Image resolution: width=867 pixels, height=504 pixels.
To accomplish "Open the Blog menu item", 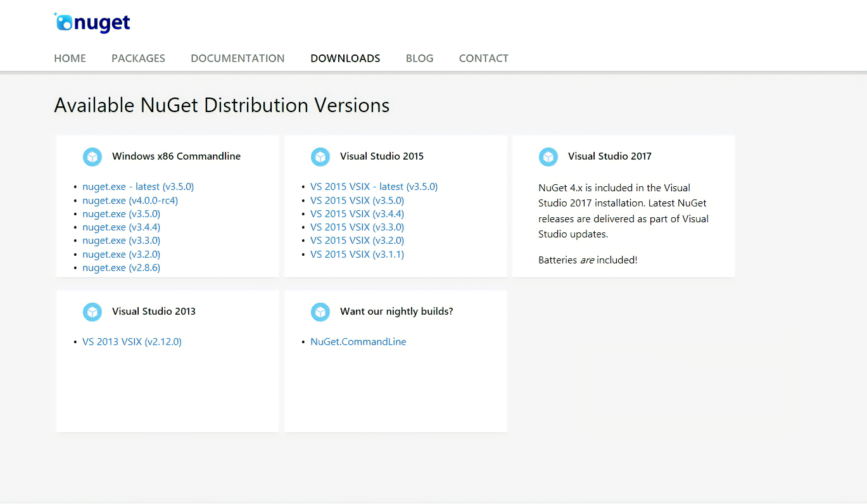I will [419, 58].
